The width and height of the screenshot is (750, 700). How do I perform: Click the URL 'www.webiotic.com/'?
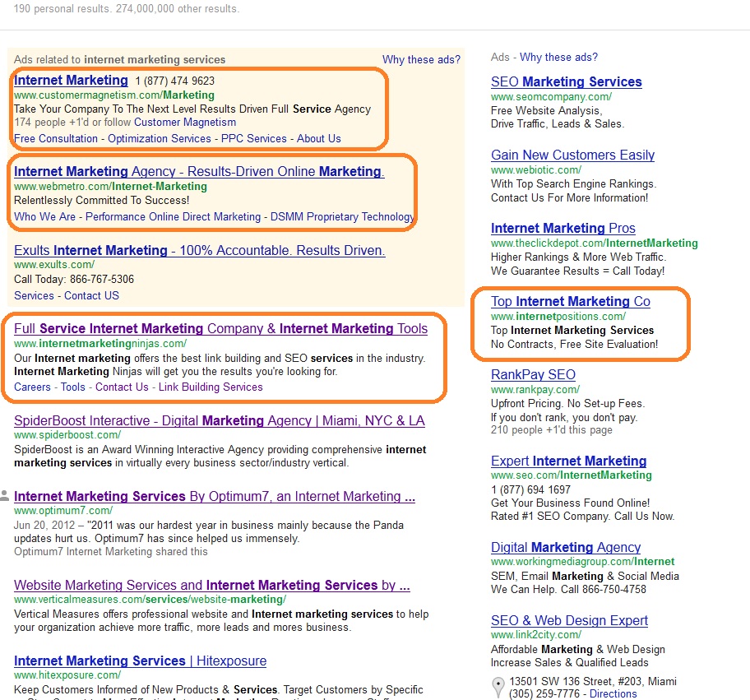(536, 169)
